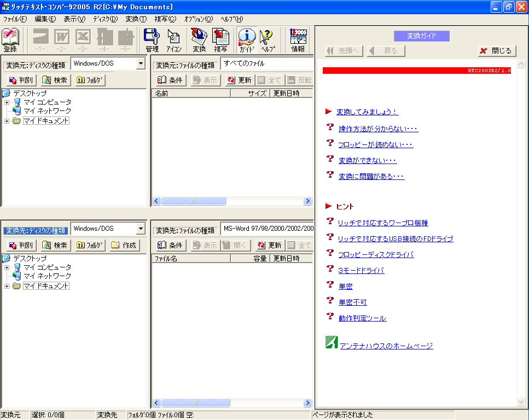Click the 登録 (register) toolbar icon

pyautogui.click(x=10, y=40)
